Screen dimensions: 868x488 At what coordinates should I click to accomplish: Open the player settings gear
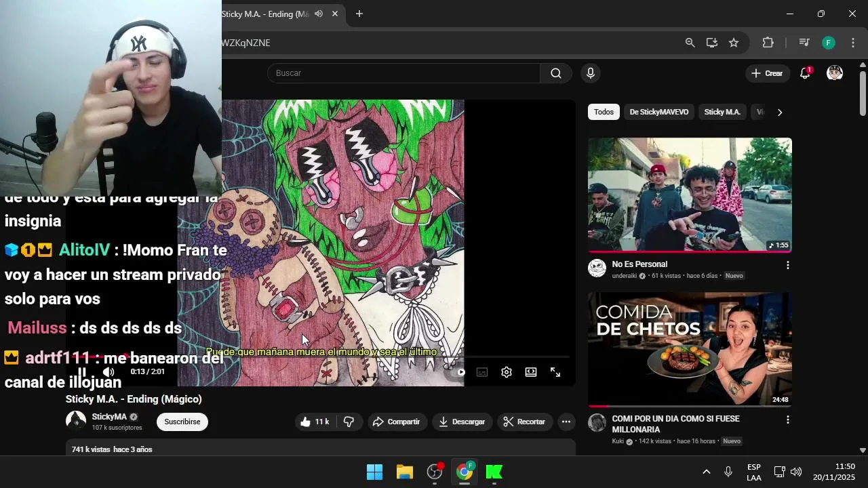tap(507, 372)
